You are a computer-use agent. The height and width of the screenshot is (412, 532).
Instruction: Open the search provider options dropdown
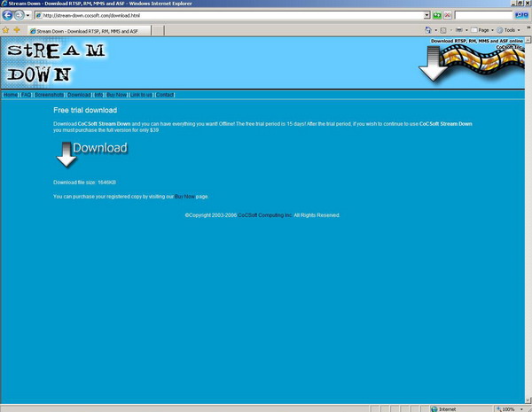[x=526, y=15]
